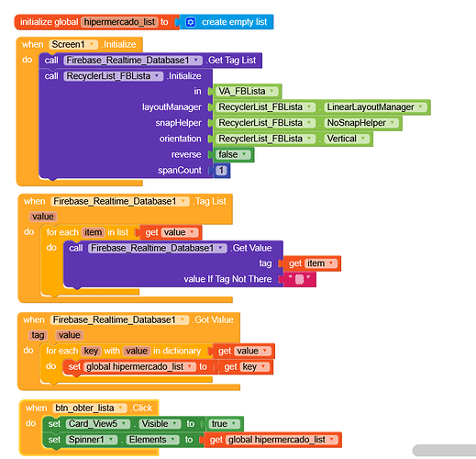Click the 'value' parameter in Tag List event
The height and width of the screenshot is (459, 476).
pos(43,217)
